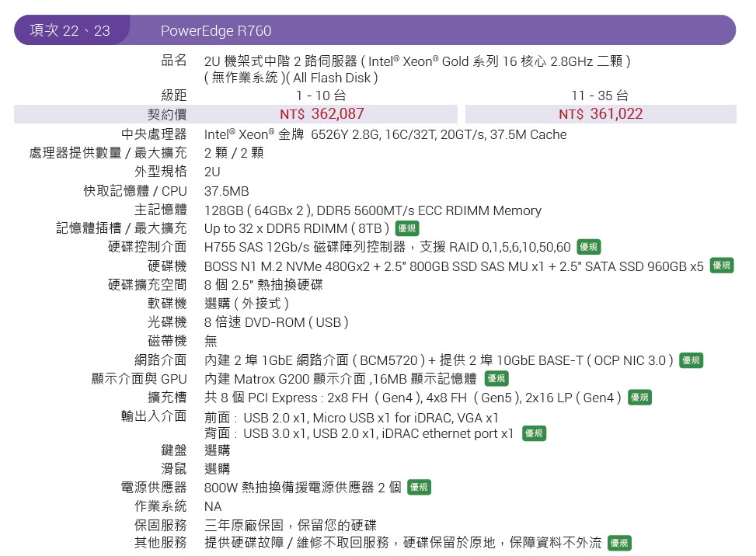
Task: Click the 優規 badge on the PCI Express row
Action: (x=639, y=398)
